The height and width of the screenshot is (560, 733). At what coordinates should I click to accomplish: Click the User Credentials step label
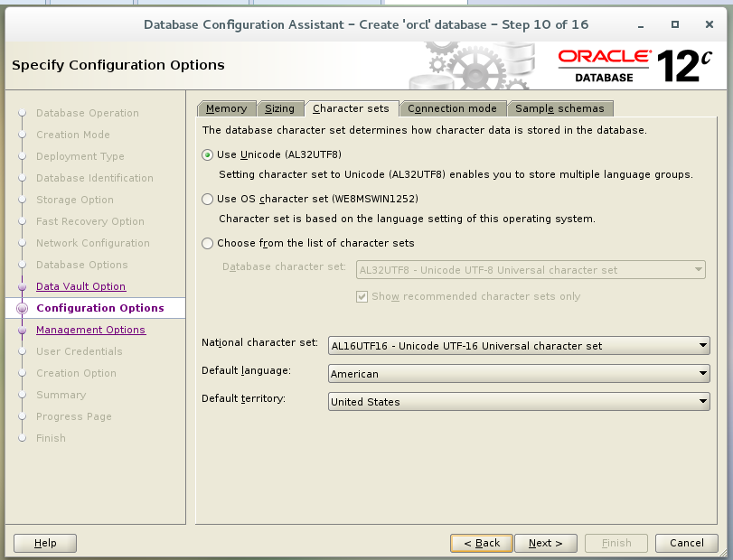pos(79,351)
